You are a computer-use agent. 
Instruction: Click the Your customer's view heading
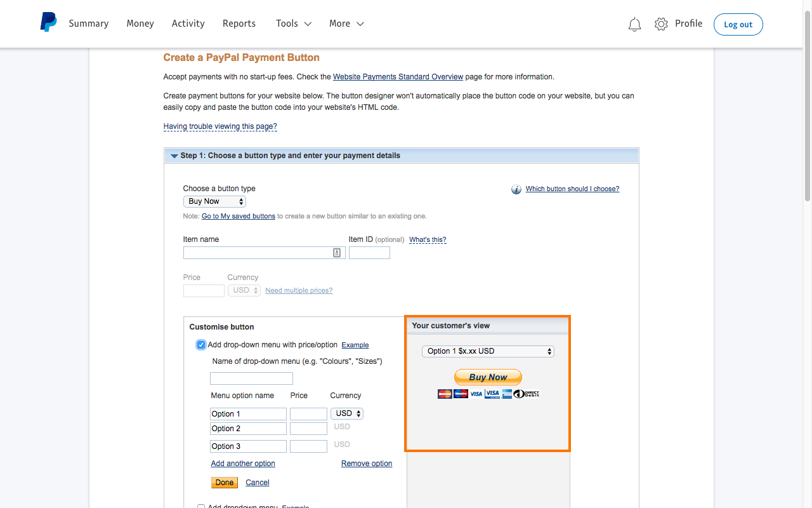pyautogui.click(x=451, y=326)
